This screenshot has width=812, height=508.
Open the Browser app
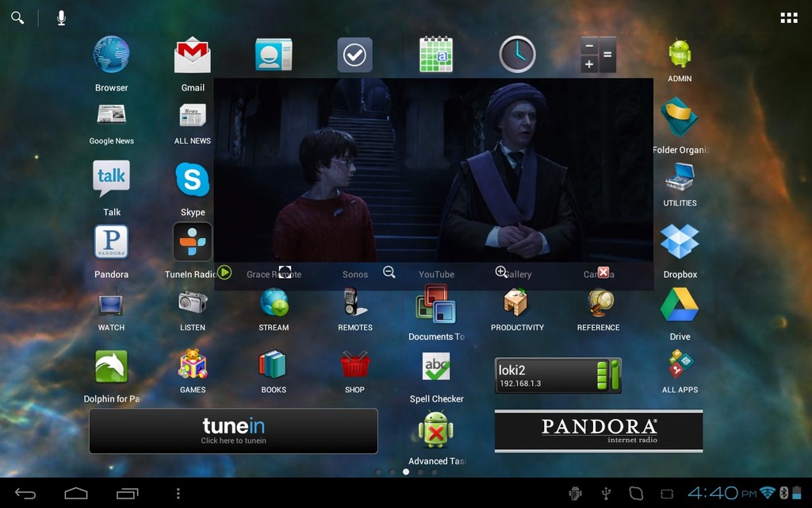(x=111, y=55)
